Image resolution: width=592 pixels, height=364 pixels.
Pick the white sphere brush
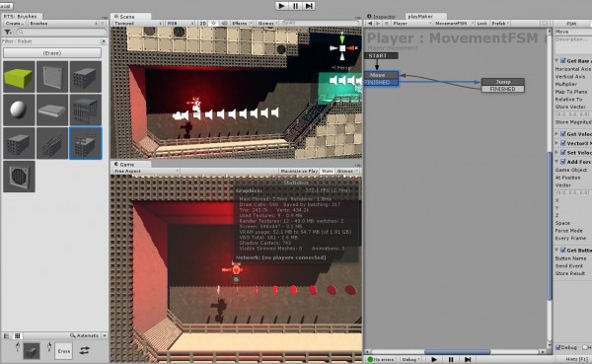coord(19,109)
